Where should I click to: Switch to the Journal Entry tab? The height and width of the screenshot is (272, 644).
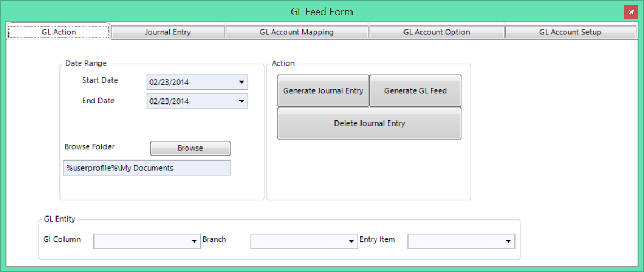pyautogui.click(x=168, y=32)
